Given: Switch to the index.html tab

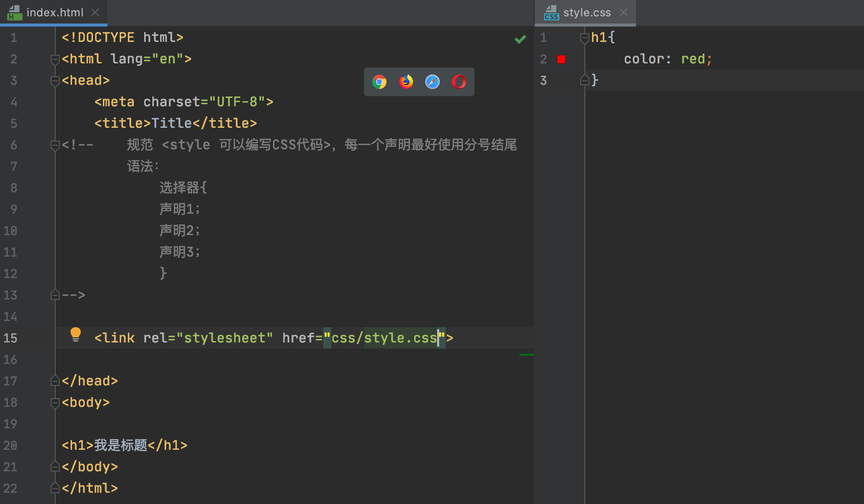Looking at the screenshot, I should (55, 12).
